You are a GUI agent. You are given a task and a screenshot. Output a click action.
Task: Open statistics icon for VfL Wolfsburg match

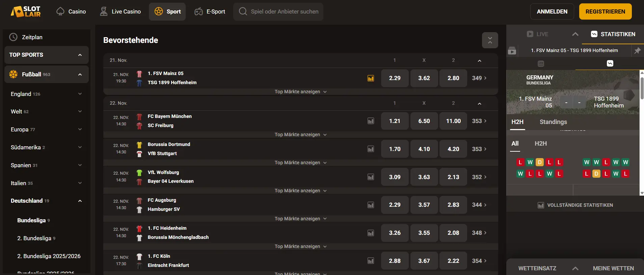coord(371,177)
